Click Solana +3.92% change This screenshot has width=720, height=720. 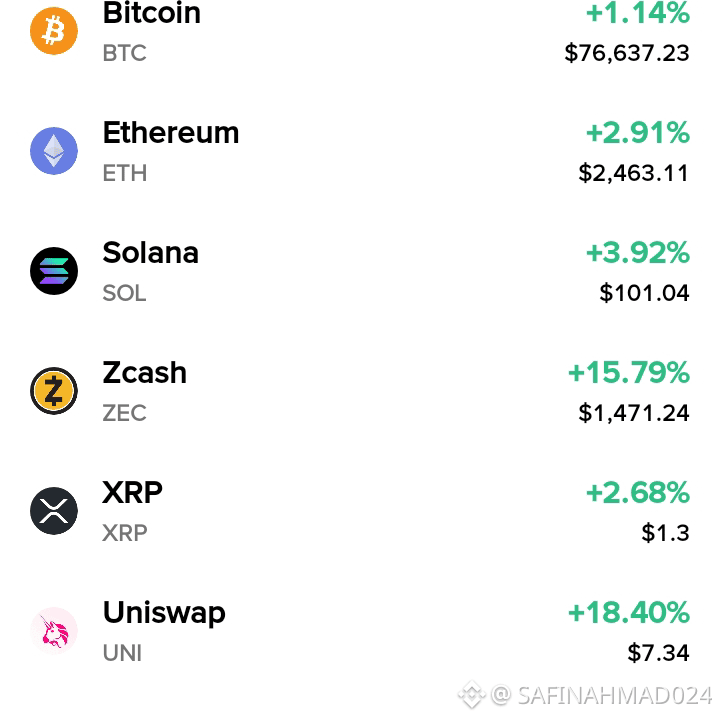pos(638,253)
